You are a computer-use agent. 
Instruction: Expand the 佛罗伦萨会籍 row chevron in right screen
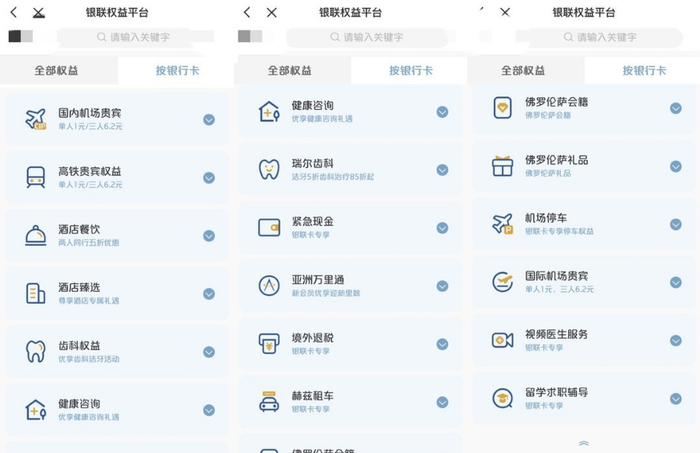pyautogui.click(x=676, y=108)
